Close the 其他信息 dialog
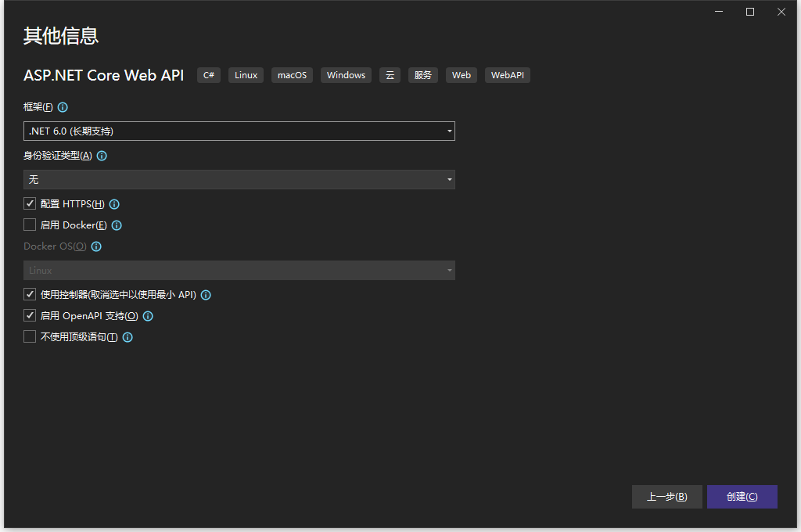The image size is (801, 532). (x=781, y=12)
